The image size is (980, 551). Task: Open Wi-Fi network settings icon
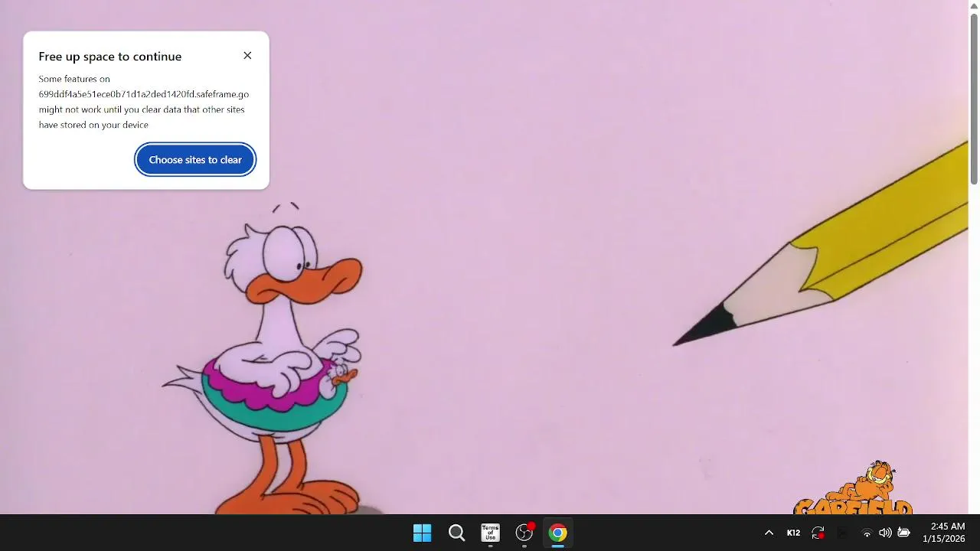coord(867,533)
